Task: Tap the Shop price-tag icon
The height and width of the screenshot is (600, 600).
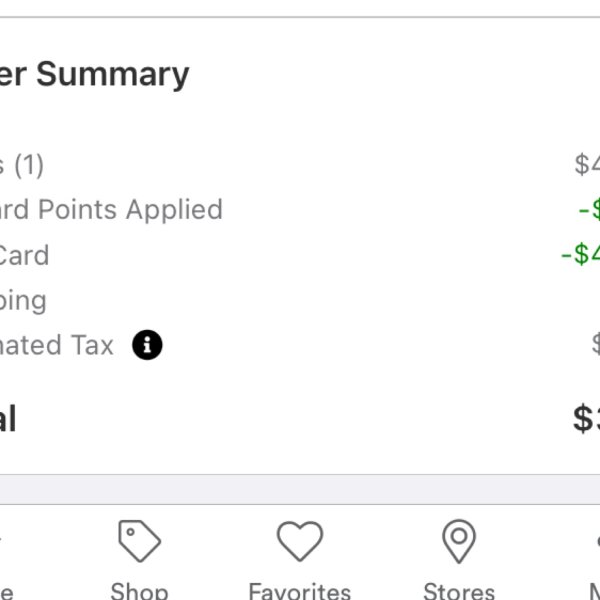Action: pyautogui.click(x=139, y=541)
